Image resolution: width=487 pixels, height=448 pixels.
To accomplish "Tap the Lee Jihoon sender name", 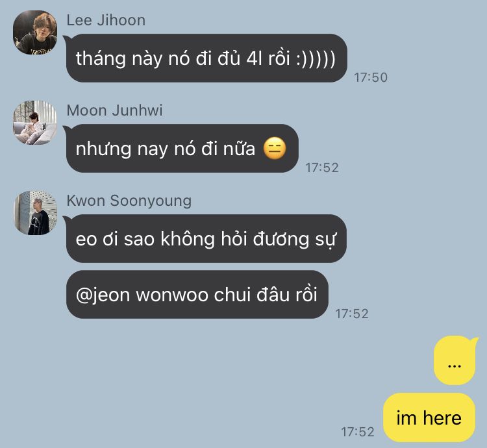I will (106, 21).
